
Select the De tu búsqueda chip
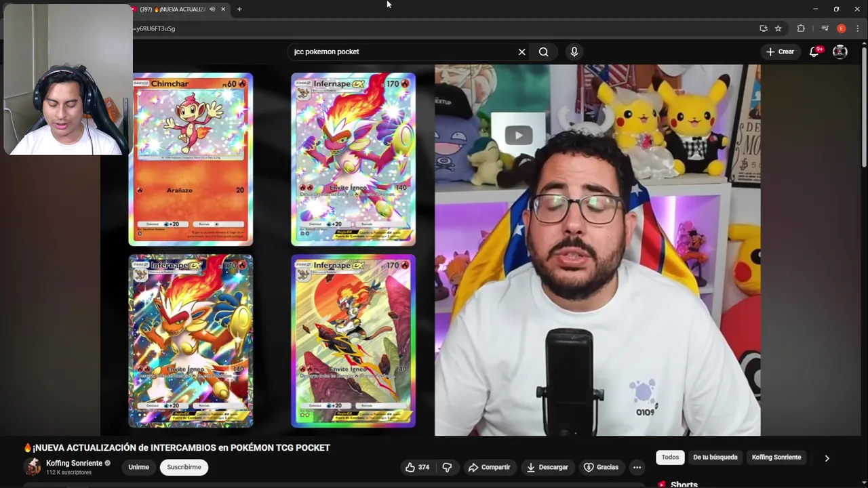[x=715, y=457]
